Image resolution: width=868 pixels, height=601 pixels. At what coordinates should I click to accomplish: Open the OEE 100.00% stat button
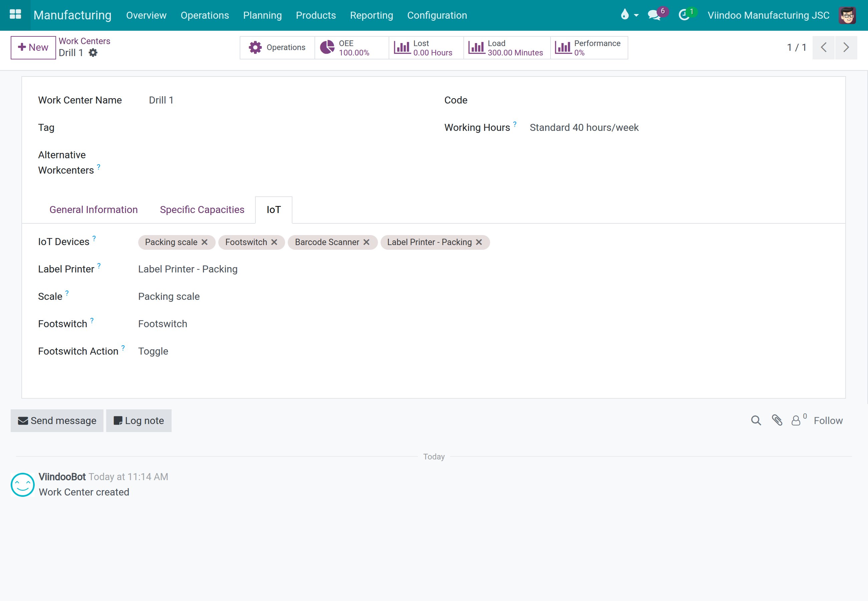pyautogui.click(x=352, y=47)
